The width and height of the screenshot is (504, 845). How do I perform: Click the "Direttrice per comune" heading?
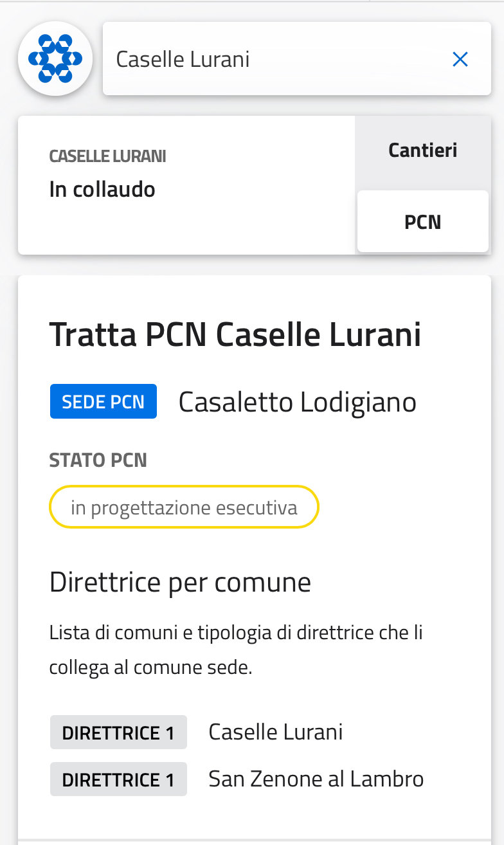click(x=180, y=583)
